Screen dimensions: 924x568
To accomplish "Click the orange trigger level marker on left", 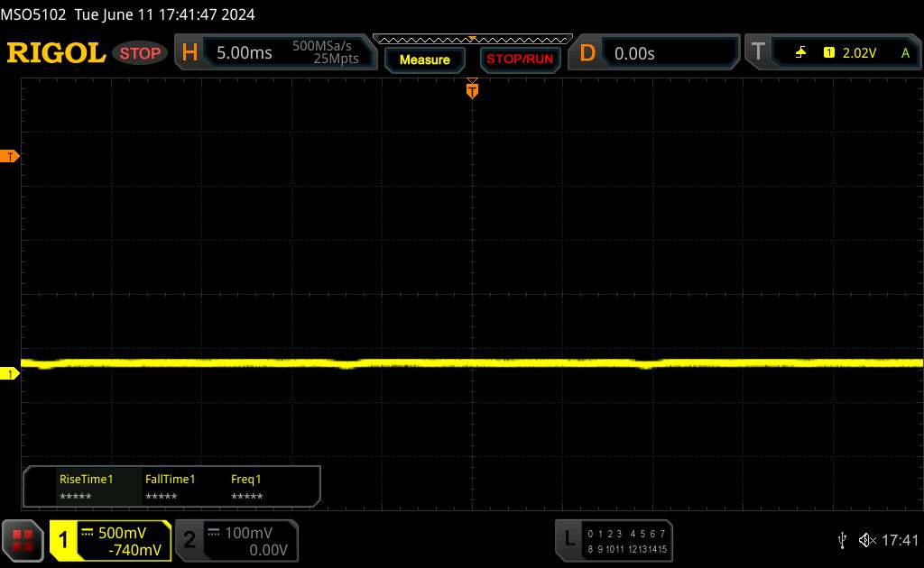I will pos(9,156).
